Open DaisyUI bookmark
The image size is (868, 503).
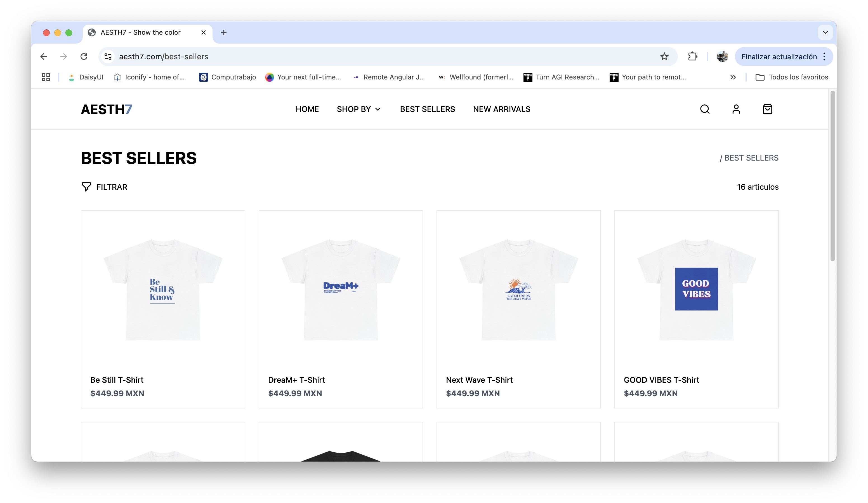point(86,77)
